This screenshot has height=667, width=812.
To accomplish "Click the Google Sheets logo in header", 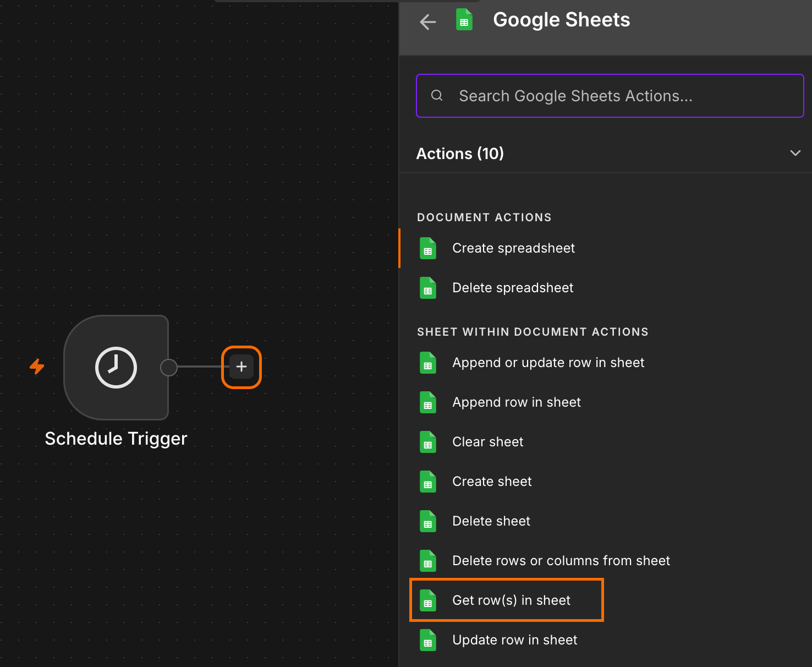I will (x=464, y=20).
